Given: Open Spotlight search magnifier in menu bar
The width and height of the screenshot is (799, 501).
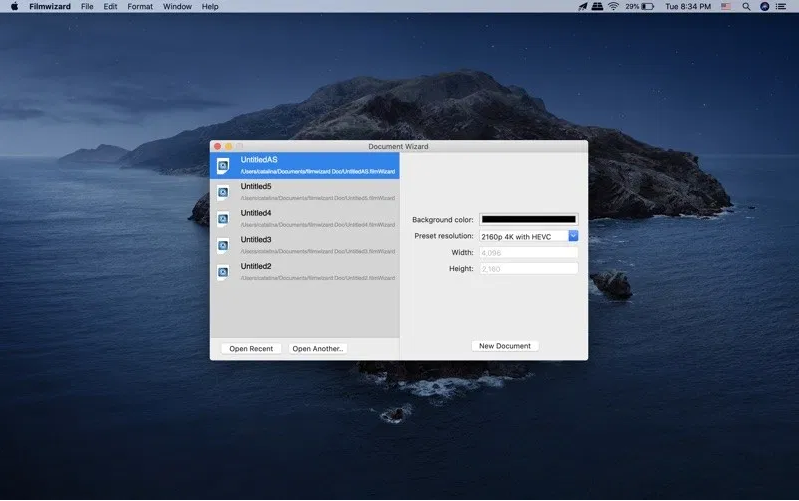Looking at the screenshot, I should [x=746, y=6].
